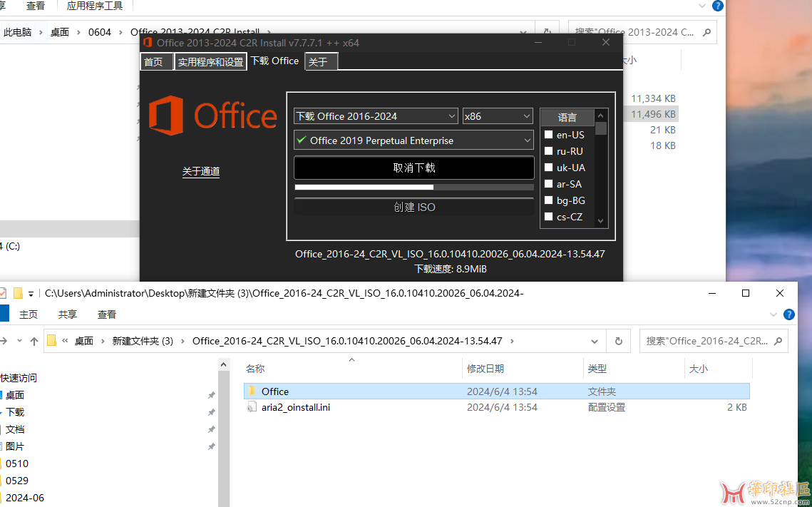Click sidebar scroll up arrow

[224, 364]
